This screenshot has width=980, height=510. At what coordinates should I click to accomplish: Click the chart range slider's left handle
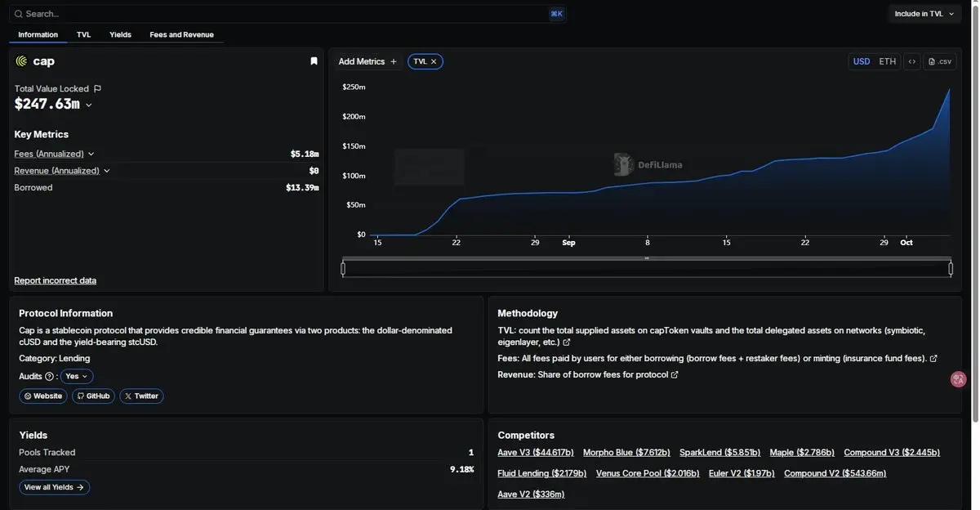[343, 268]
